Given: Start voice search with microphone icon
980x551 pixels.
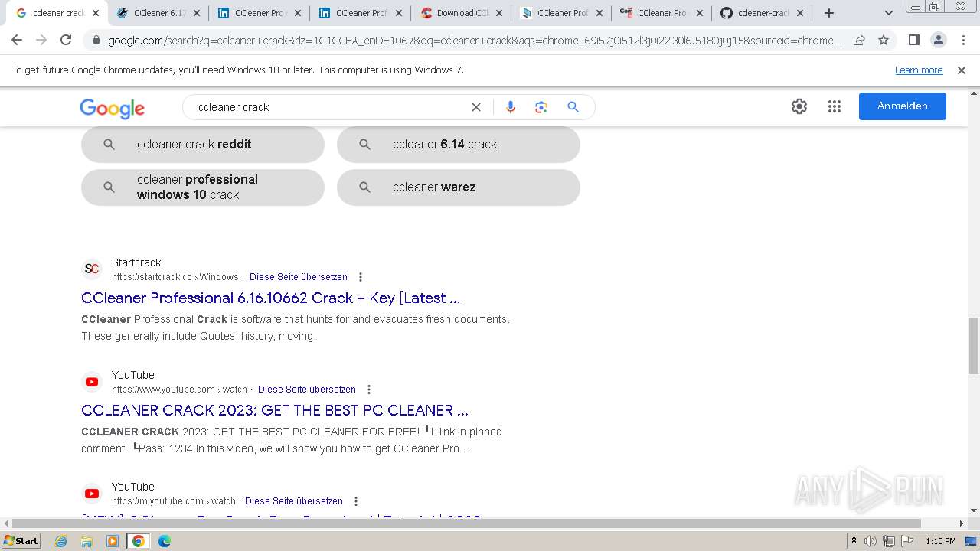Looking at the screenshot, I should (x=511, y=107).
